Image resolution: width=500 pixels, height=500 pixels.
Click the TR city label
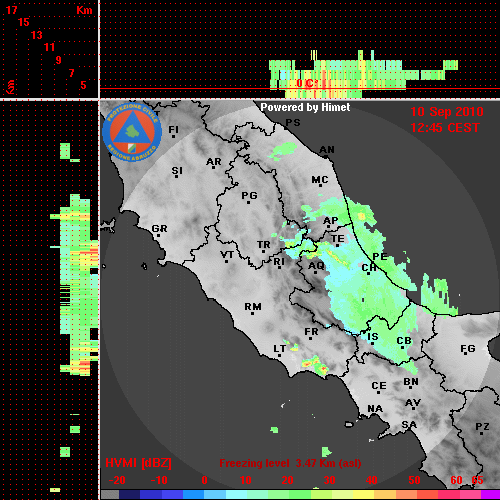click(263, 245)
